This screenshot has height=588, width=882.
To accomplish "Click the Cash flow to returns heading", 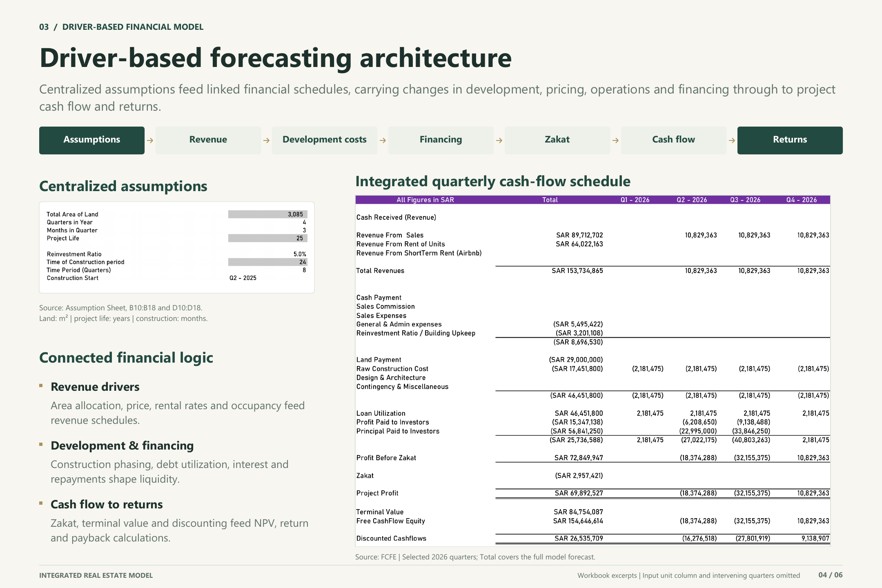I will [x=107, y=504].
